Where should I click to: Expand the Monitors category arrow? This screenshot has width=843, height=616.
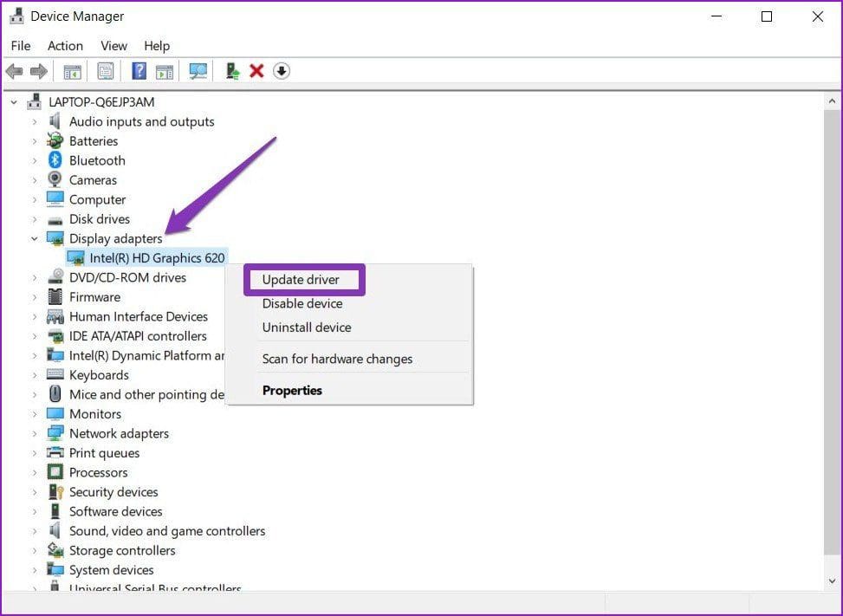35,414
